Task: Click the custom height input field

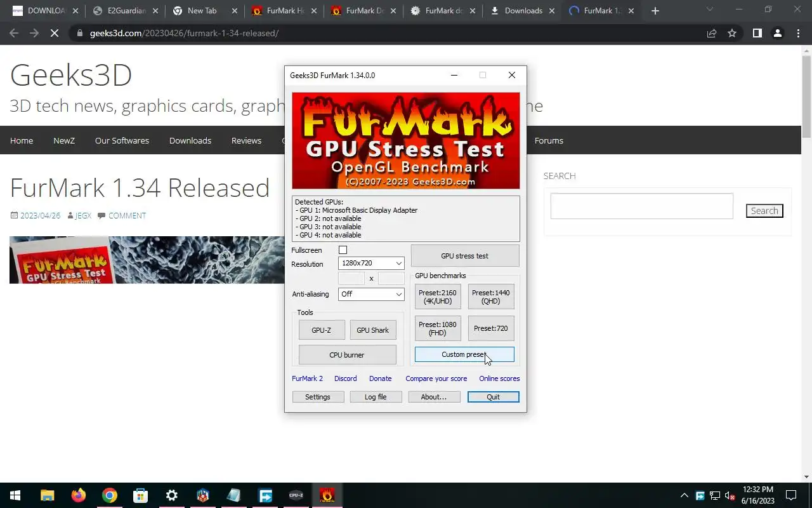Action: (x=391, y=278)
